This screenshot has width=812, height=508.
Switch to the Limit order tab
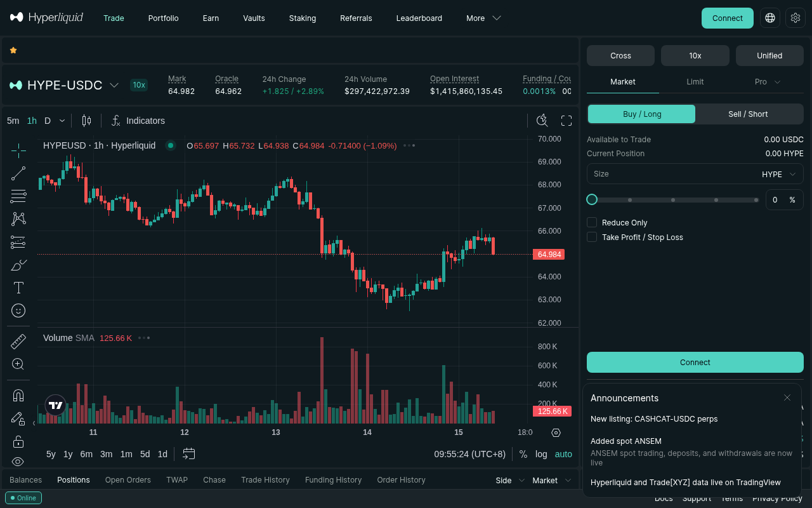pyautogui.click(x=695, y=81)
